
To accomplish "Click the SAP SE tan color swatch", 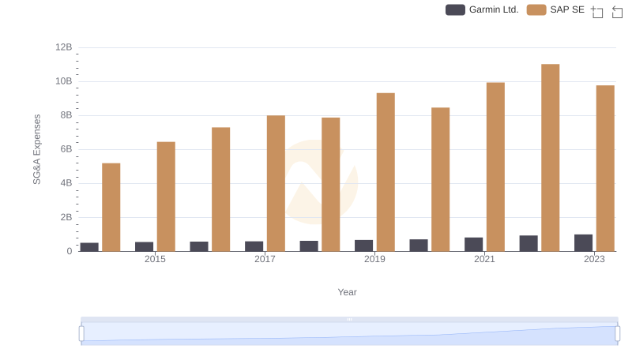I will 536,9.
